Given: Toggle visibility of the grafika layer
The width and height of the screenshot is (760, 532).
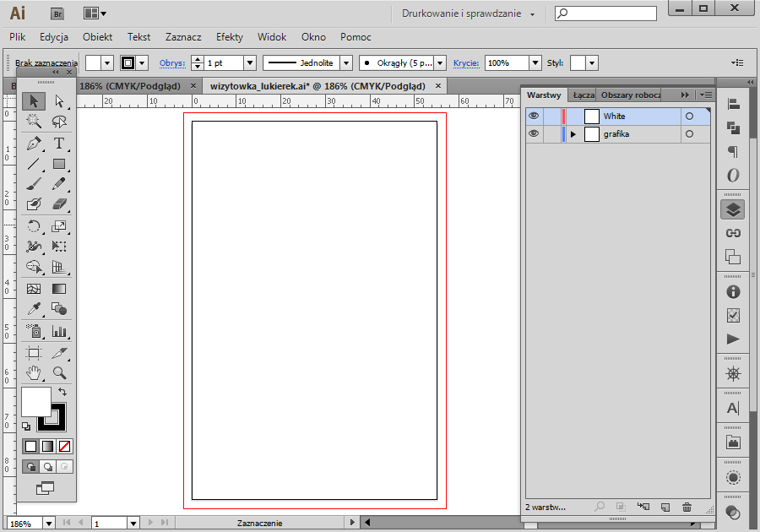Looking at the screenshot, I should pyautogui.click(x=534, y=133).
